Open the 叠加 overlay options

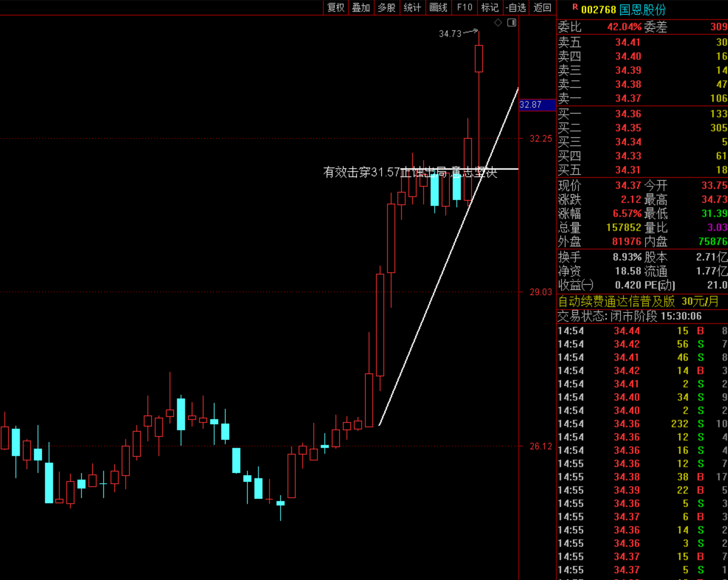361,7
